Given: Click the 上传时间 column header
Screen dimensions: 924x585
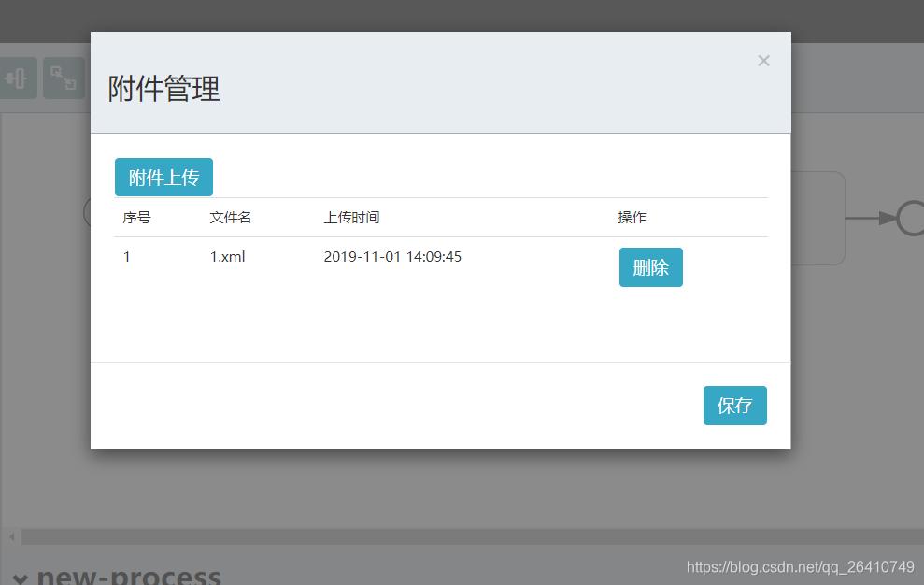Looking at the screenshot, I should (352, 218).
